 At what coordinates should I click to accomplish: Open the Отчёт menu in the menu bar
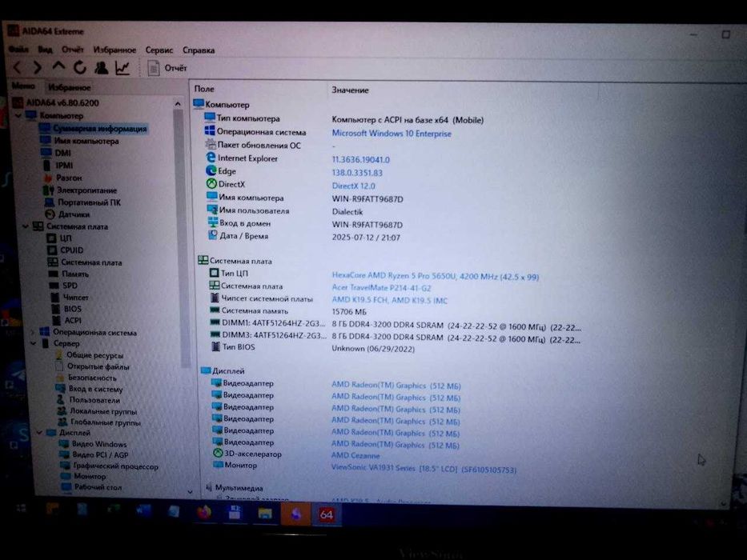click(x=72, y=50)
